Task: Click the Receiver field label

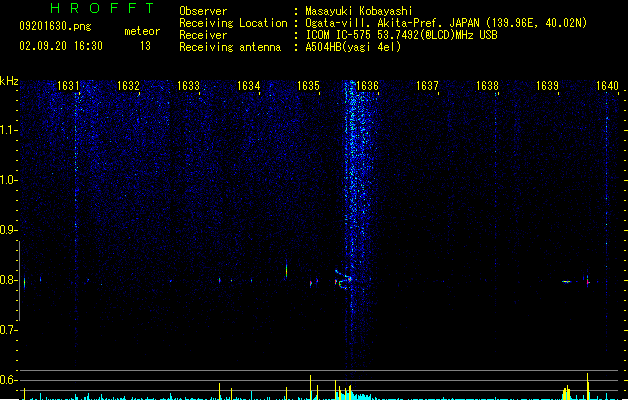Action: tap(203, 35)
